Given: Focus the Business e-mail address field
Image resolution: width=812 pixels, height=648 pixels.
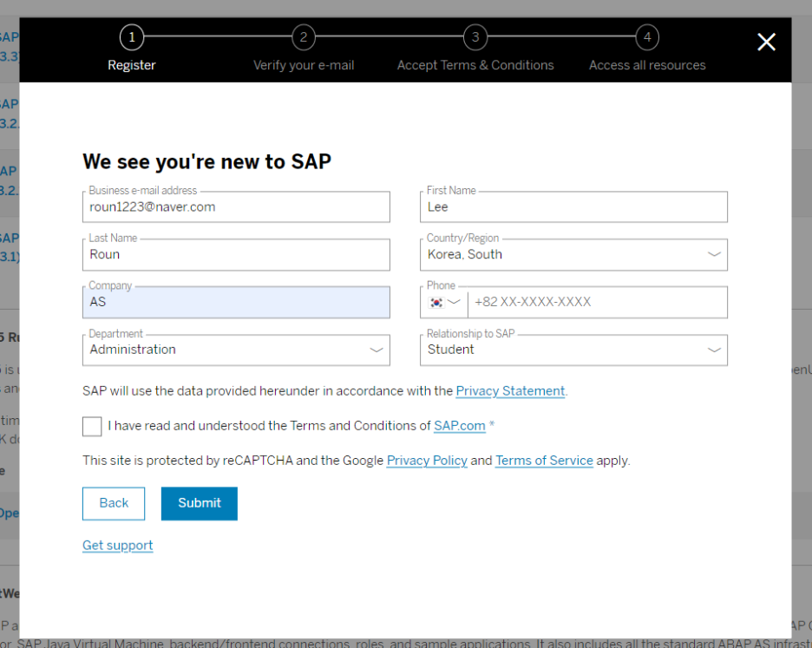Looking at the screenshot, I should (x=236, y=206).
